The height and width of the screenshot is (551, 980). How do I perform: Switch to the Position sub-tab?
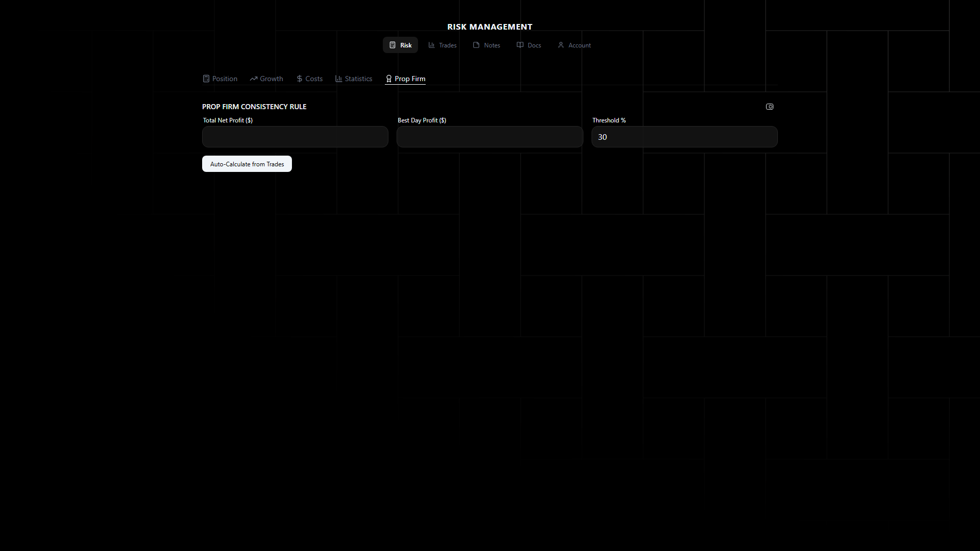coord(225,79)
